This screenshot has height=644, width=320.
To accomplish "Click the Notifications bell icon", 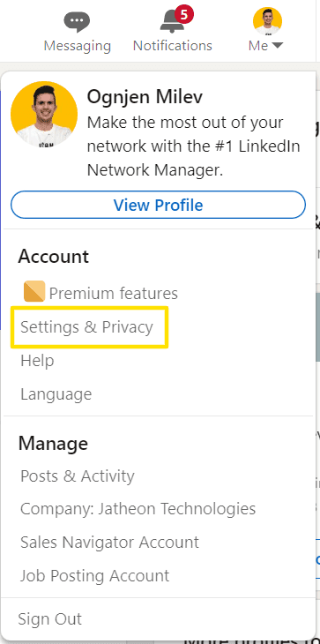I will point(172,23).
